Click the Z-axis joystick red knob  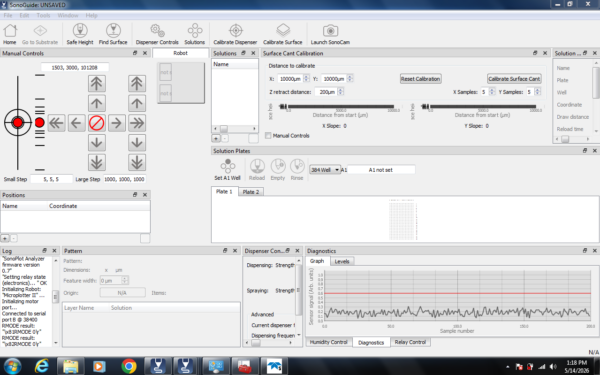pos(39,122)
